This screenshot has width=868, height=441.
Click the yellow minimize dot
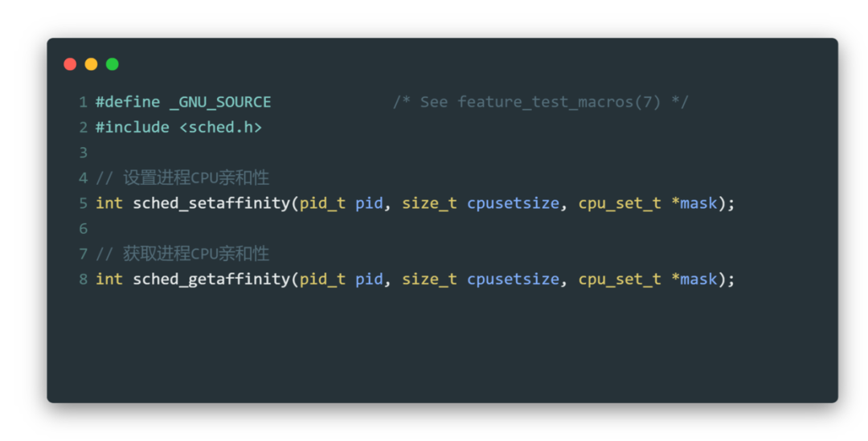[91, 64]
